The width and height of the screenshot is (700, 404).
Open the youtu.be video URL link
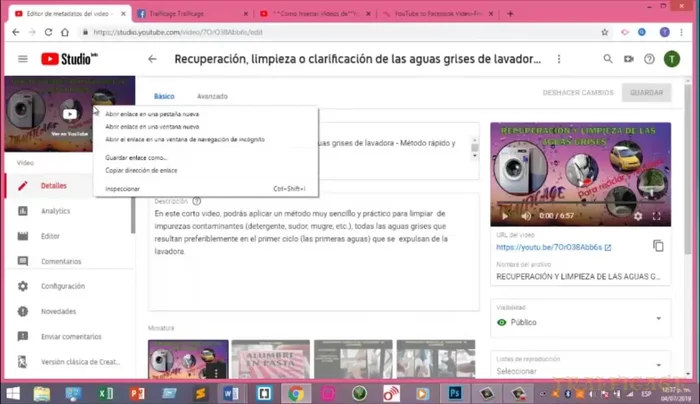[x=554, y=247]
